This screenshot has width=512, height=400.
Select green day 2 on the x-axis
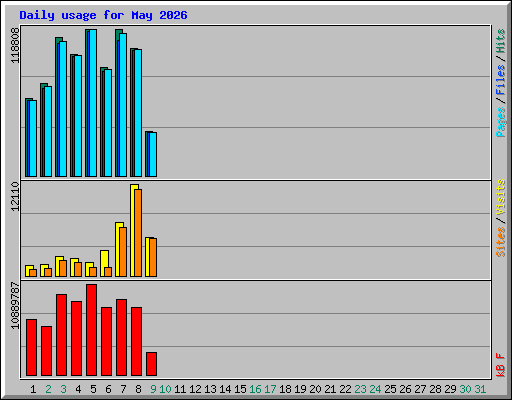click(x=48, y=389)
